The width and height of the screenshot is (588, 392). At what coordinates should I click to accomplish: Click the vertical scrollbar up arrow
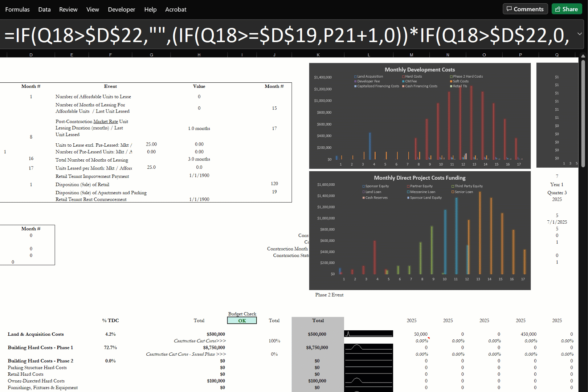click(x=583, y=56)
